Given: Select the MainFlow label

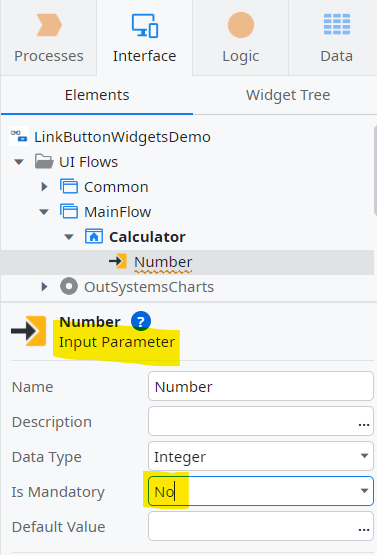Looking at the screenshot, I should click(118, 212).
